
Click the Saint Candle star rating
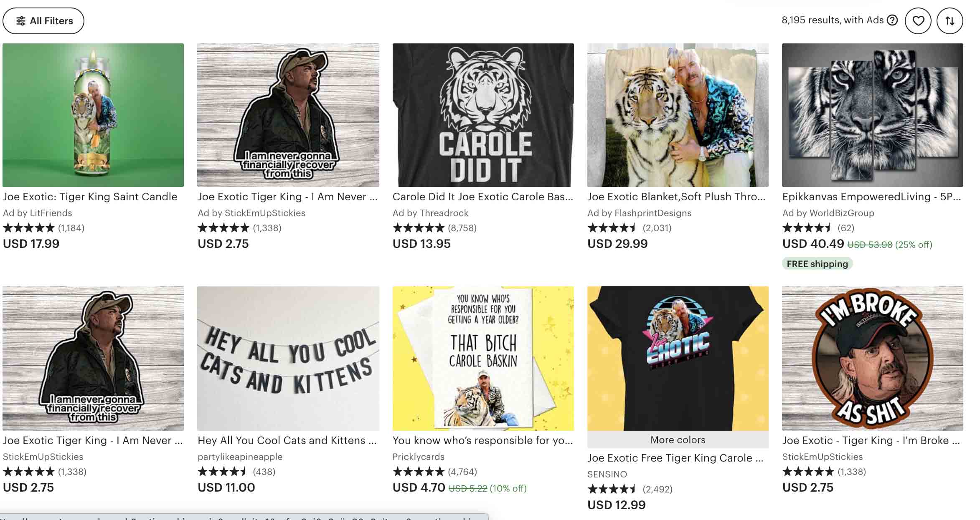tap(29, 228)
